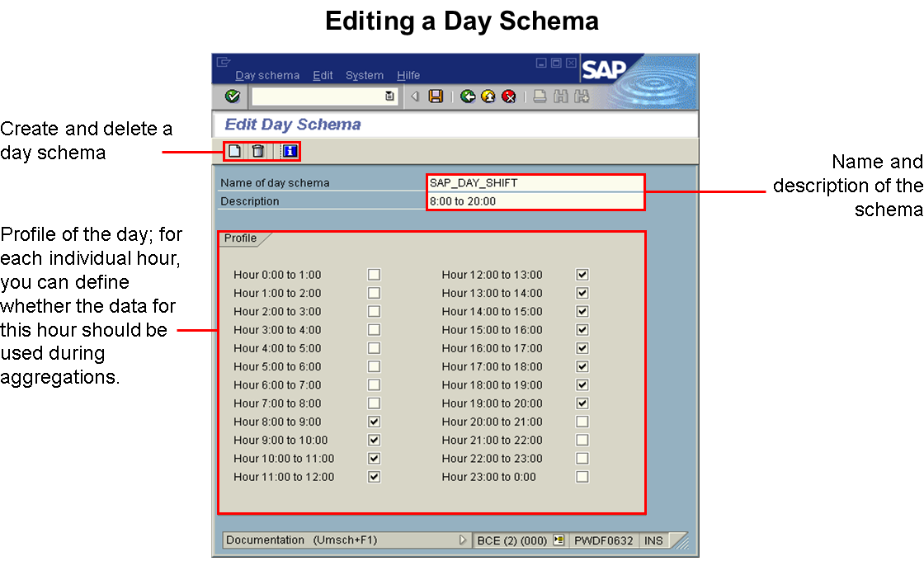Click the Save floppy disk icon
This screenshot has width=924, height=561.
(x=436, y=97)
